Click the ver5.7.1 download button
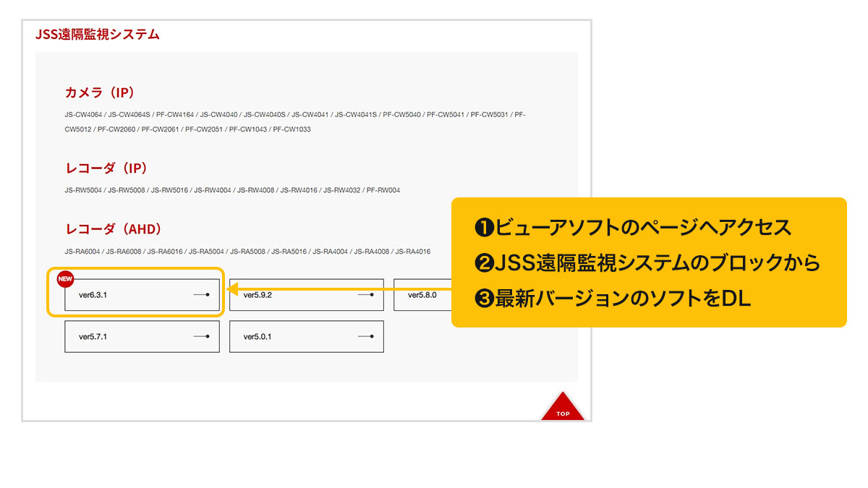Screen dimensions: 868x488 [142, 337]
